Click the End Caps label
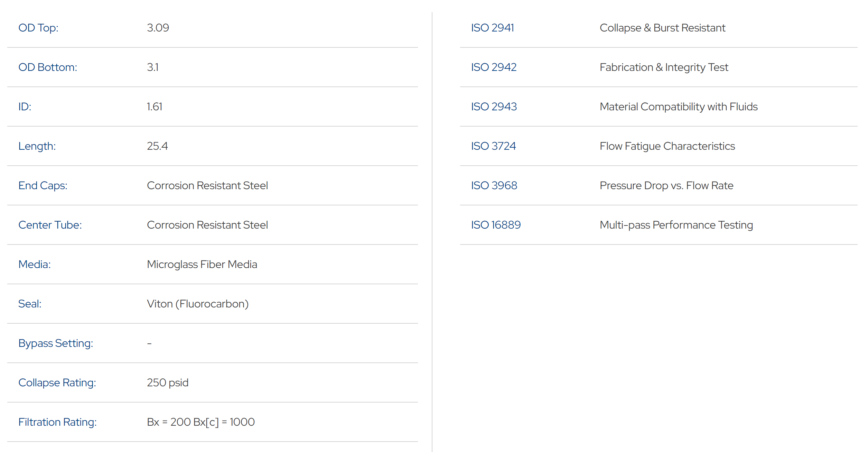868x452 pixels. (43, 185)
